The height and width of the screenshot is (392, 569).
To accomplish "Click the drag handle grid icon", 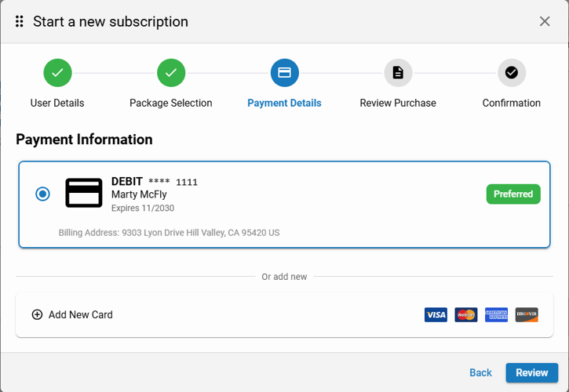I will 20,21.
